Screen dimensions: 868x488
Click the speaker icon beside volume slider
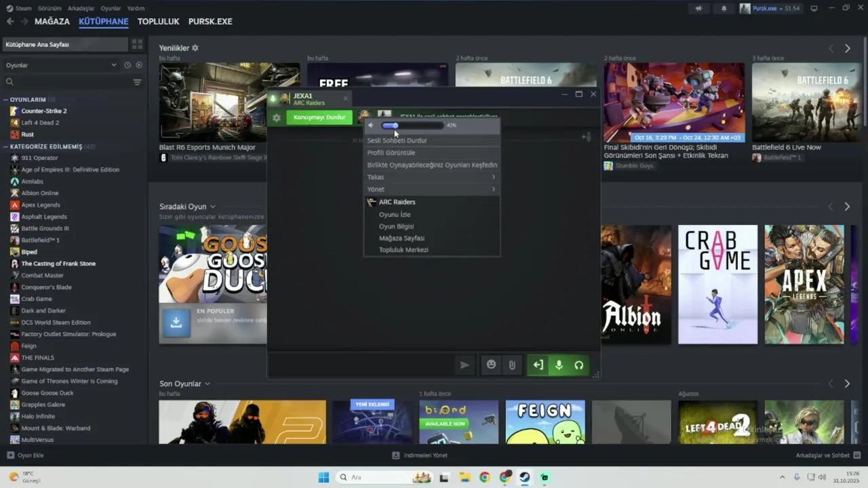pyautogui.click(x=371, y=125)
